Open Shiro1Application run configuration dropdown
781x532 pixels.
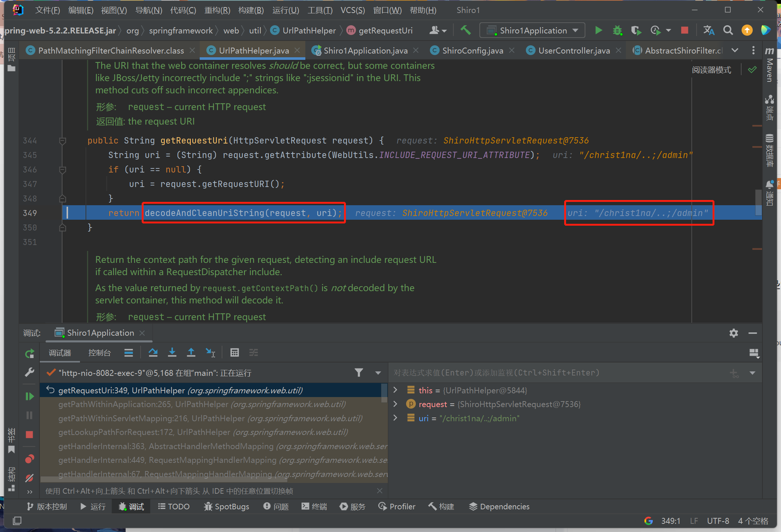[532, 30]
